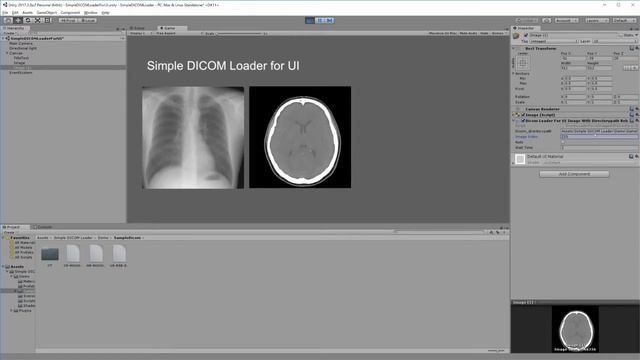Open the File menu
Image resolution: width=640 pixels, height=360 pixels.
(x=5, y=13)
